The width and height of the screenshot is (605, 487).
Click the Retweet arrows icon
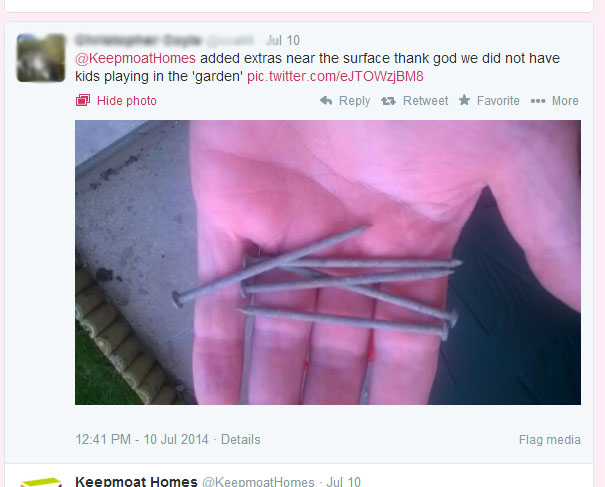[x=388, y=101]
